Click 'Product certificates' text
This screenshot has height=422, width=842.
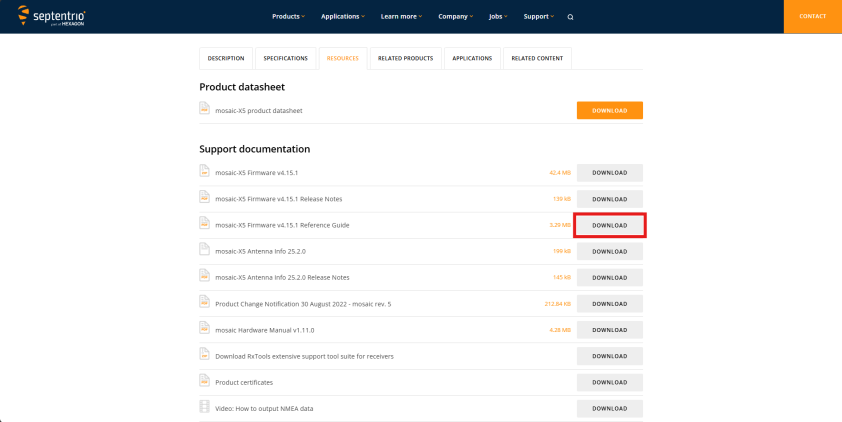pos(244,382)
